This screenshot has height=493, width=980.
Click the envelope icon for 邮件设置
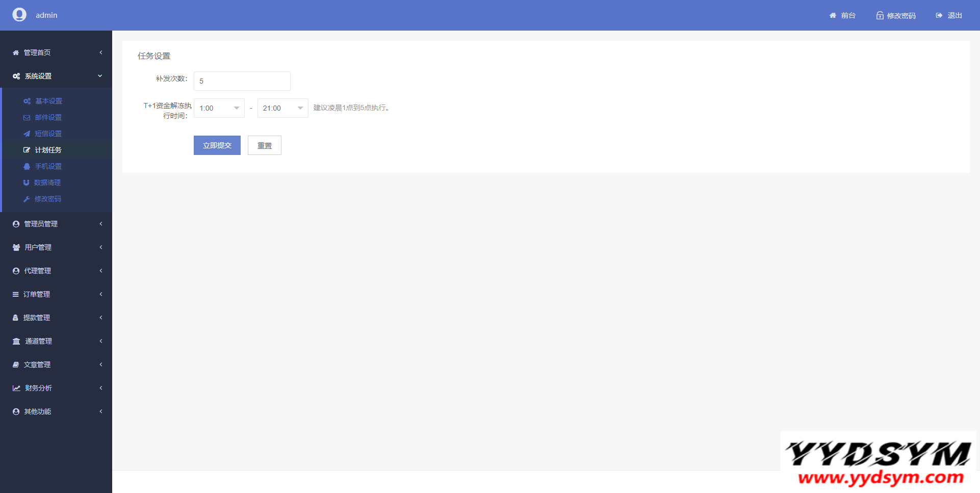pyautogui.click(x=27, y=117)
